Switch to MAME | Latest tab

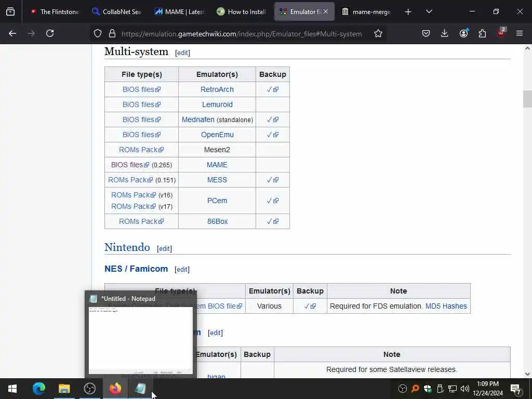tap(179, 12)
